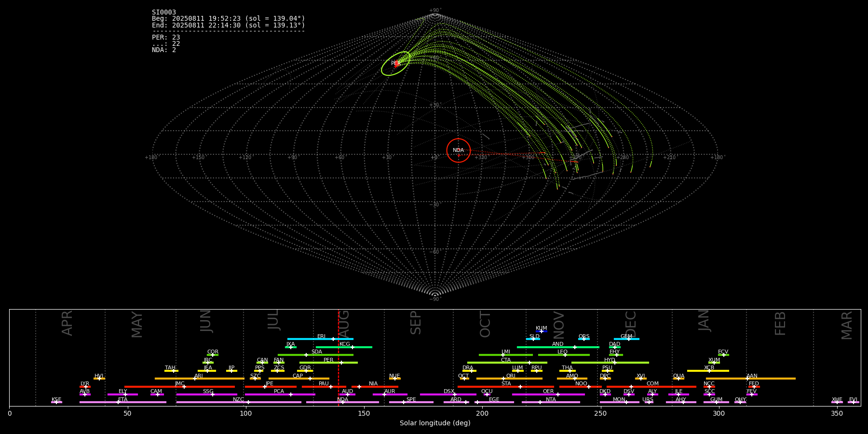This screenshot has width=868, height=434.
Task: Click the LEO shower label
Action: (563, 352)
